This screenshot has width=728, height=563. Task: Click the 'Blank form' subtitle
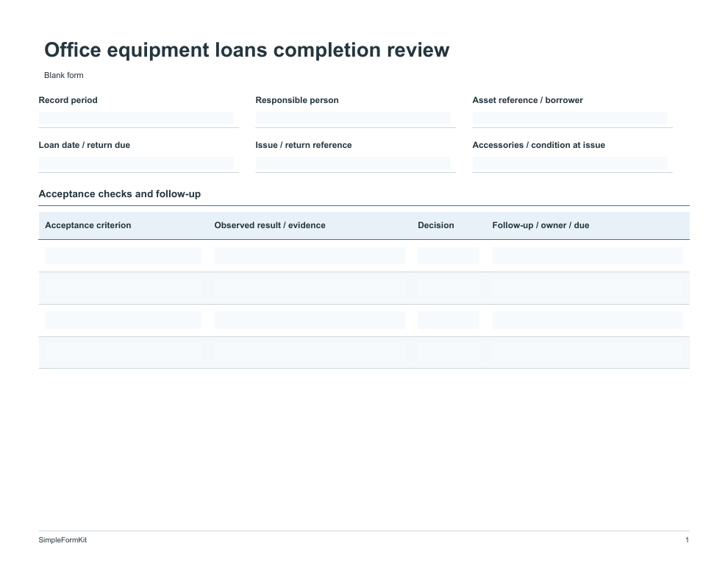tap(63, 75)
